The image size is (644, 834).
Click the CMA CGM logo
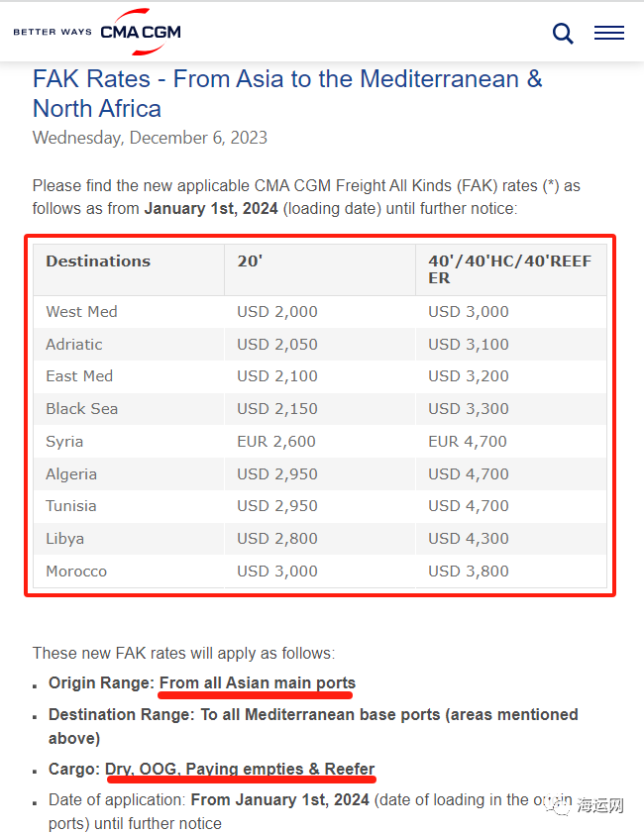(141, 32)
